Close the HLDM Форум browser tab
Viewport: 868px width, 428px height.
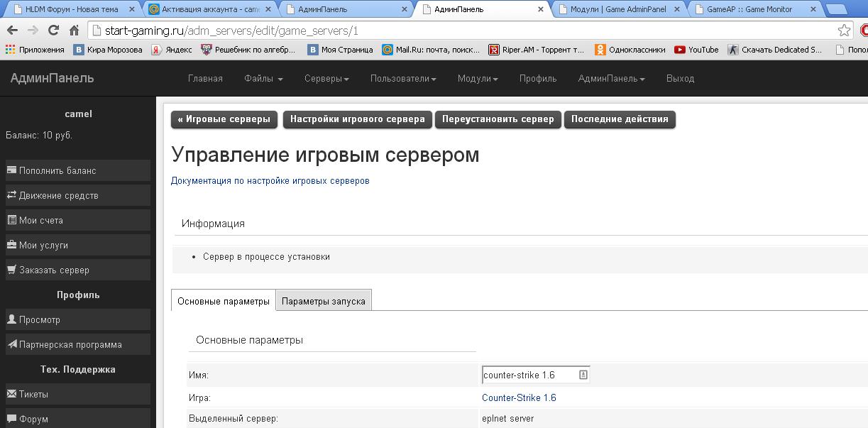pyautogui.click(x=131, y=9)
